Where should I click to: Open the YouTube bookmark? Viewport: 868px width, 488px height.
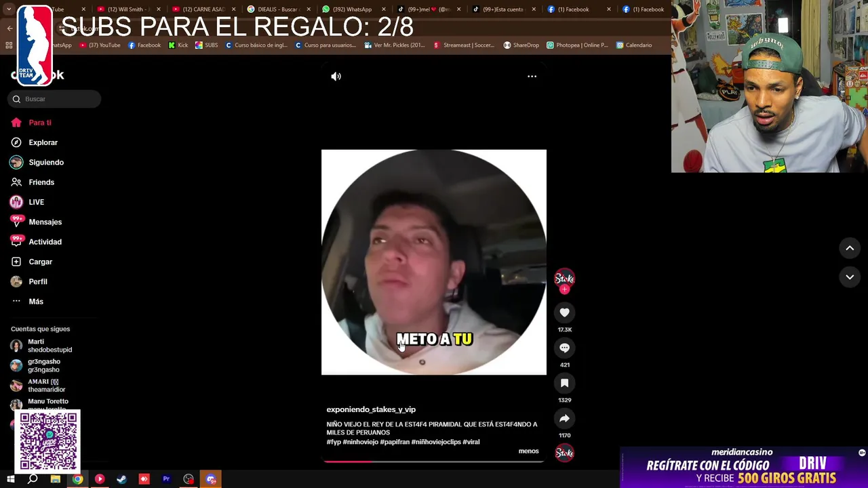[x=100, y=45]
